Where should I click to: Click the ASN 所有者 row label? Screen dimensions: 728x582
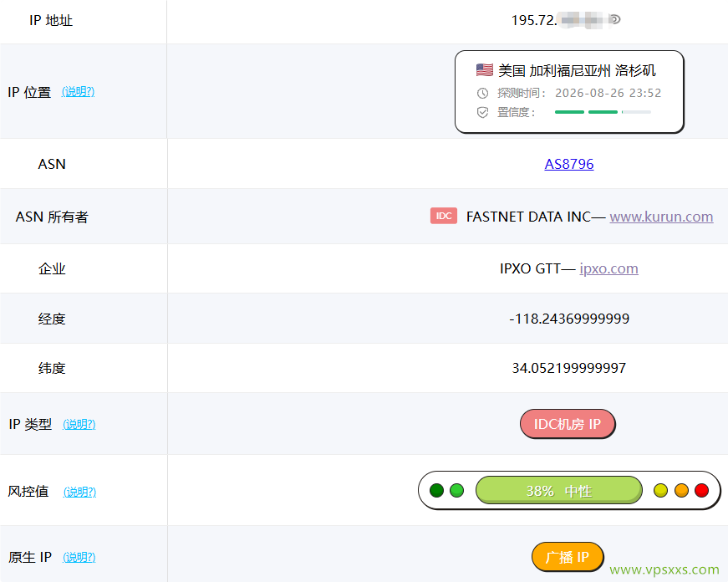[x=52, y=217]
